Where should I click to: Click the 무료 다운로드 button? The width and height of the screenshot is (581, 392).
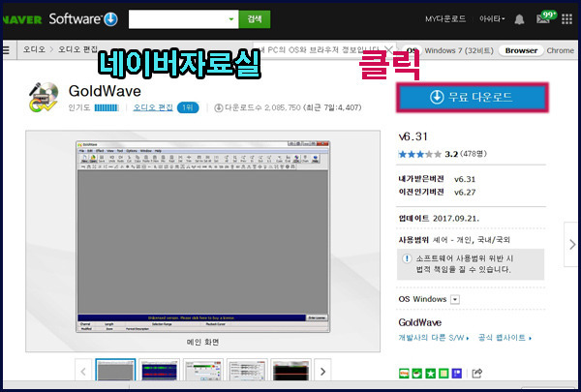[x=473, y=97]
